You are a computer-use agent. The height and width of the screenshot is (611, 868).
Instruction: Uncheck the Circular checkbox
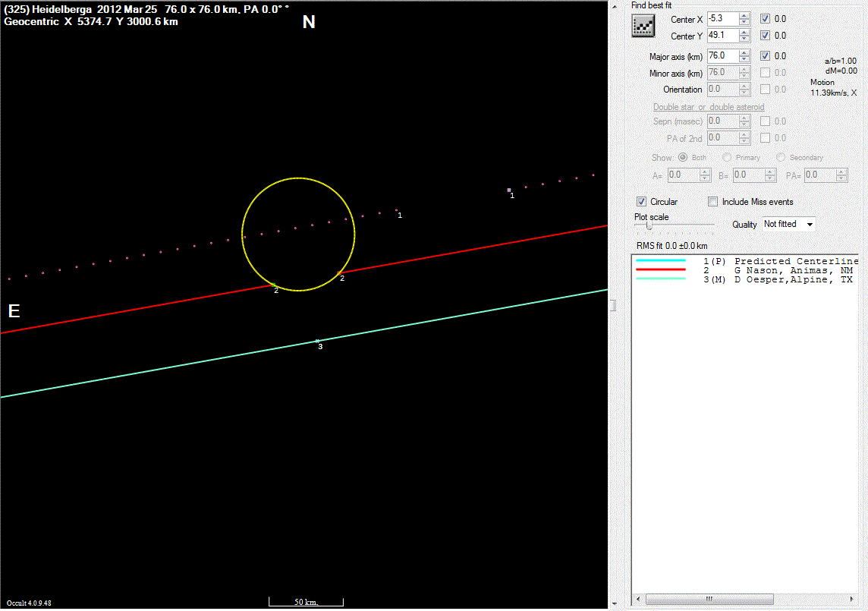click(x=641, y=202)
